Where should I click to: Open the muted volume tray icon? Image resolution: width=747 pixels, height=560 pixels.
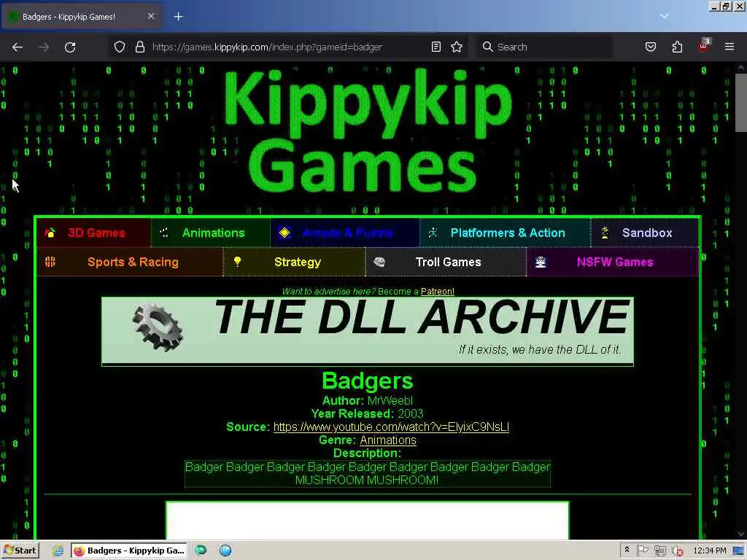(677, 551)
